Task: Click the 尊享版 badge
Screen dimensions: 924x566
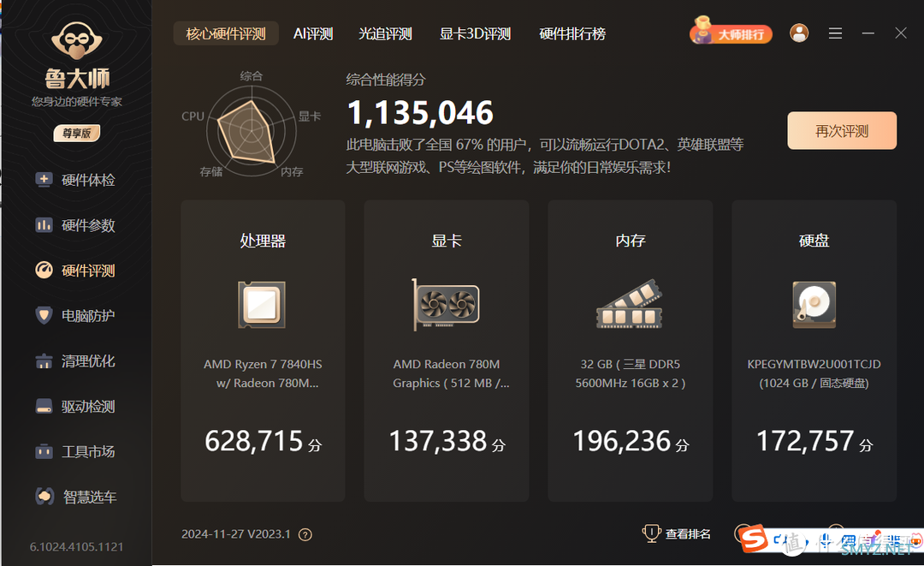Action: coord(77,134)
